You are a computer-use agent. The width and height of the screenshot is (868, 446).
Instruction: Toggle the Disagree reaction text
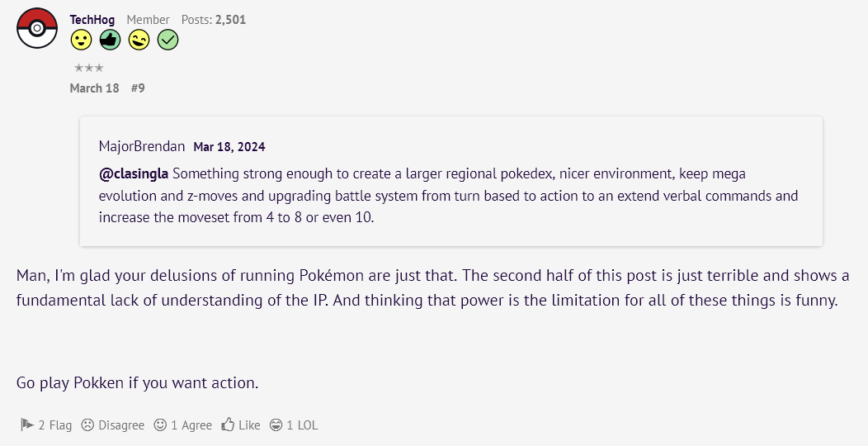pos(121,425)
